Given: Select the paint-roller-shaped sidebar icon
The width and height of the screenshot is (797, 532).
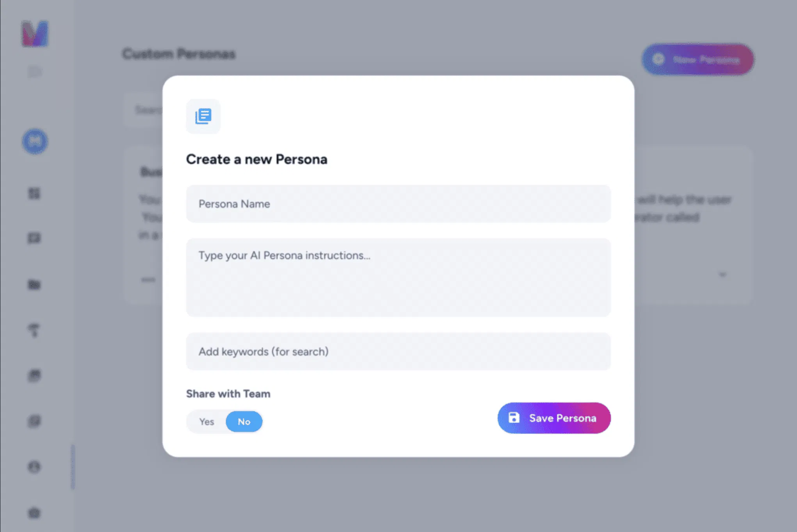Looking at the screenshot, I should (x=34, y=330).
